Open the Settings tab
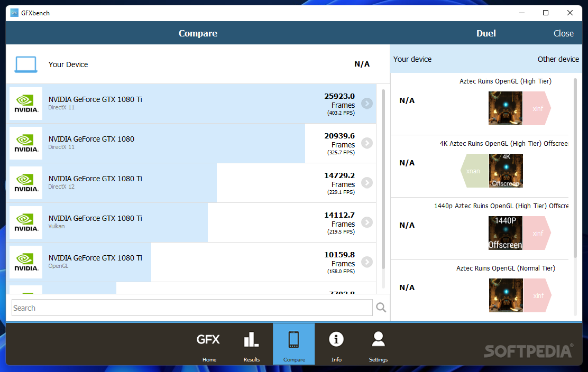The image size is (588, 372). (378, 344)
